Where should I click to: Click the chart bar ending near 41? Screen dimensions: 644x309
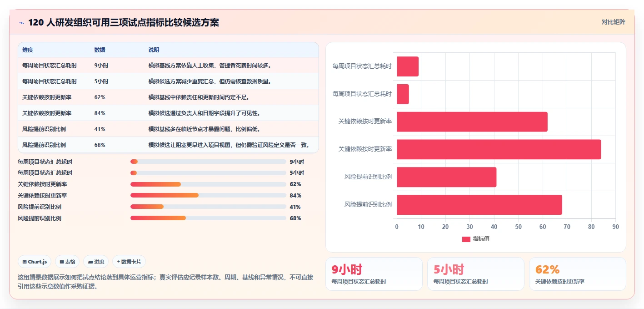click(x=446, y=177)
